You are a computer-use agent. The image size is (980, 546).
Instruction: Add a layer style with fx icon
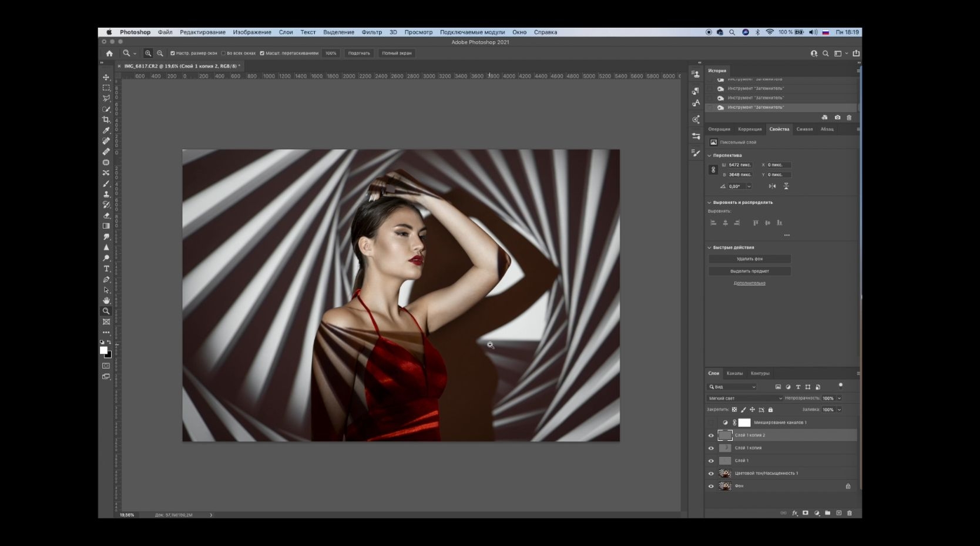pos(795,513)
